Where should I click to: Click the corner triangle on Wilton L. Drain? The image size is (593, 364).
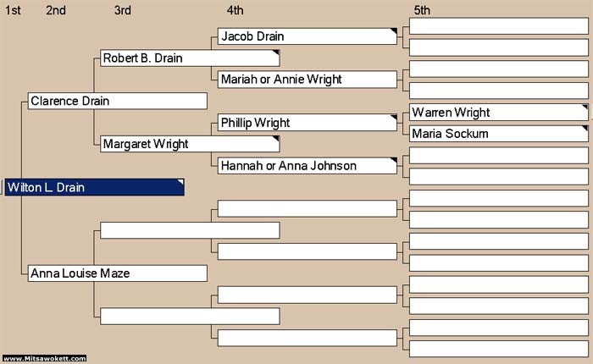(x=180, y=183)
